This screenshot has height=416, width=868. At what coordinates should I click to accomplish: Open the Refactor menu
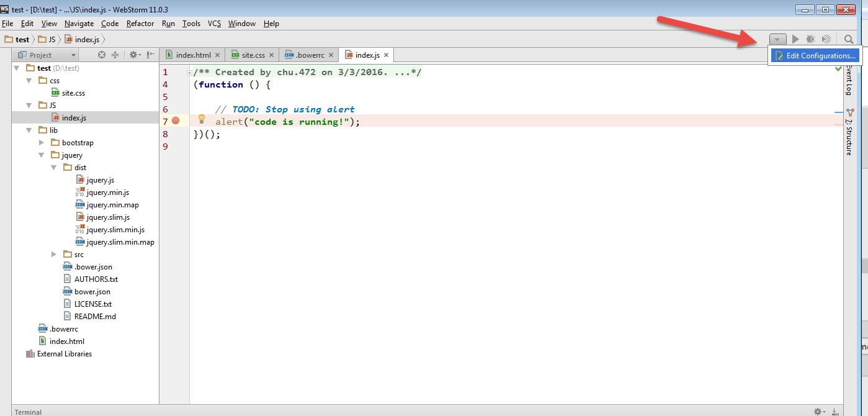(140, 24)
